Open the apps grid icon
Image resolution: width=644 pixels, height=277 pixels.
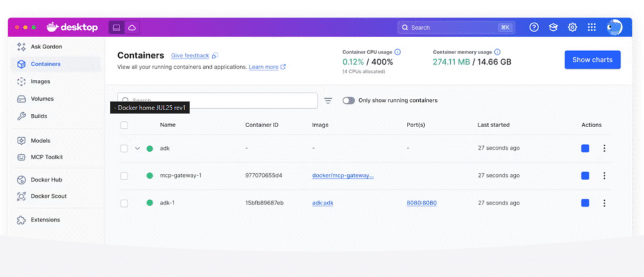point(591,28)
